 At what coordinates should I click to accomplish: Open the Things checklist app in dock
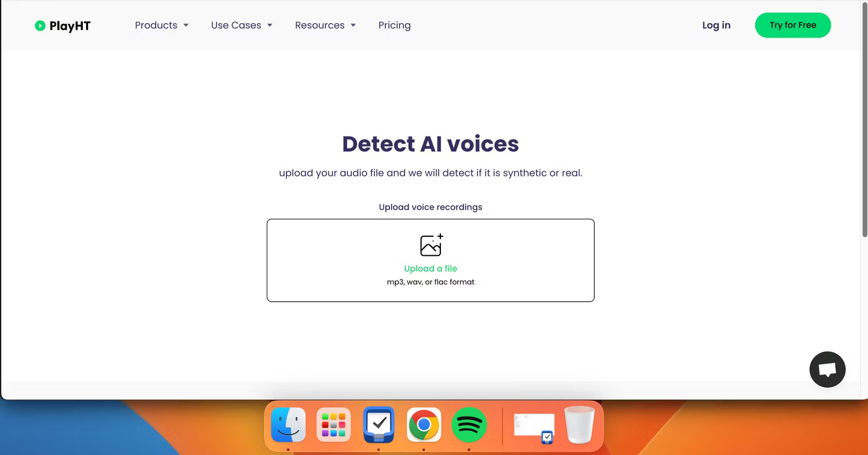(x=378, y=425)
